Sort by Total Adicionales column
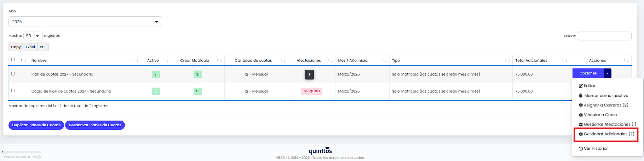Image resolution: width=644 pixels, height=161 pixels. (541, 60)
